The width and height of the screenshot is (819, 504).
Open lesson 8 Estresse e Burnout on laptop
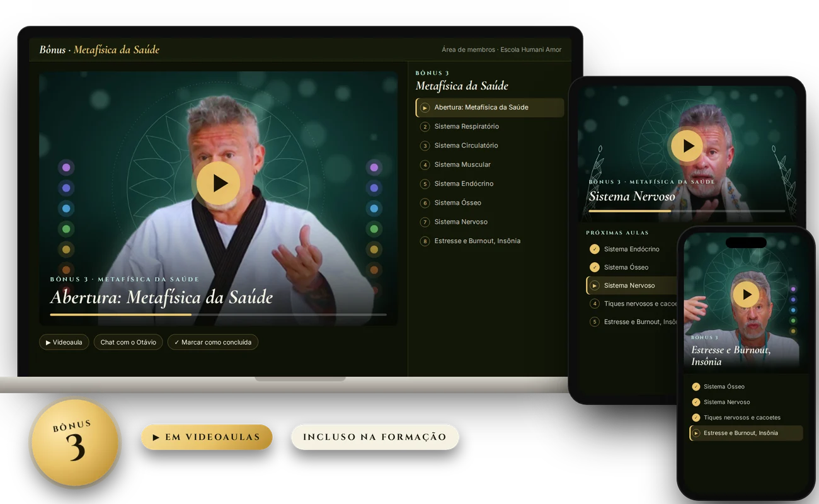(490, 241)
